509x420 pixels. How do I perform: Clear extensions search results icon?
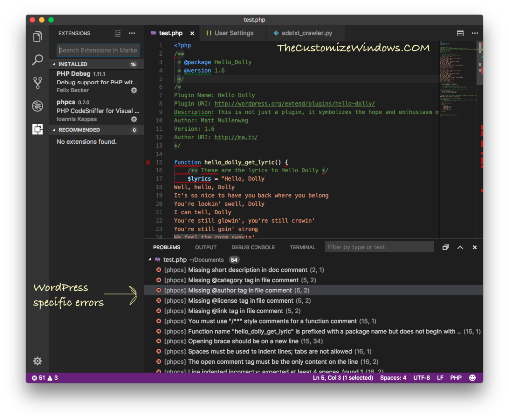117,33
